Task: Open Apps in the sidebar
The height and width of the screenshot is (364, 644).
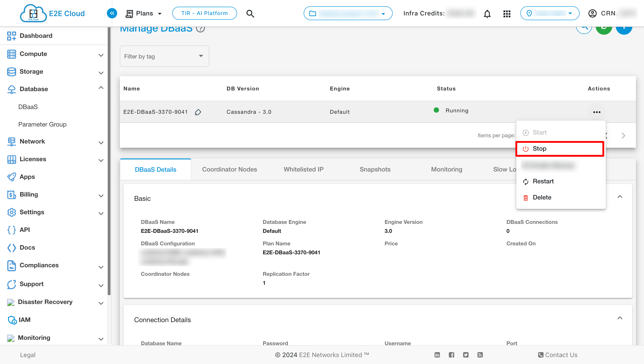Action: (x=27, y=177)
